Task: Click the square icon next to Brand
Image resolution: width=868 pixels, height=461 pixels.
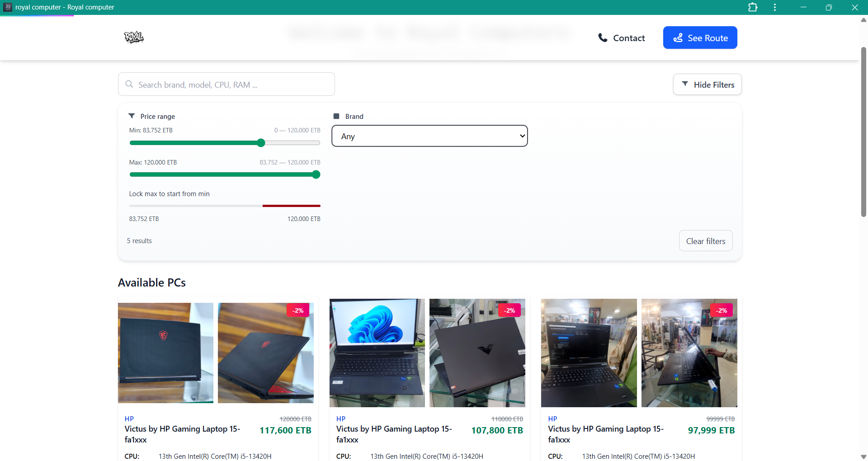Action: click(x=336, y=116)
